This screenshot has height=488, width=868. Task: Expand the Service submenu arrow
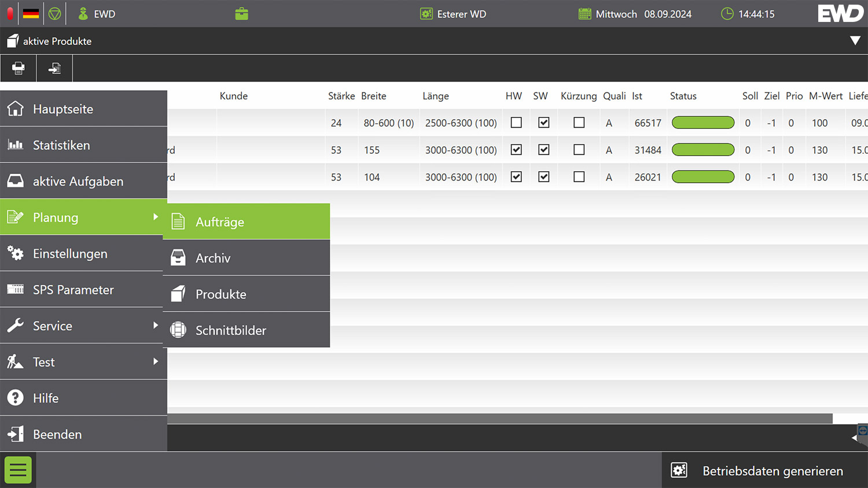155,326
